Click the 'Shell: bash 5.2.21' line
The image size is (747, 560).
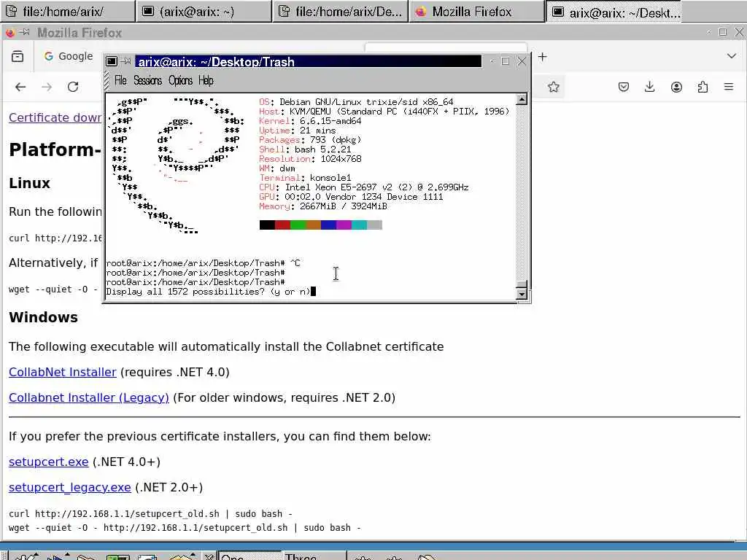point(305,149)
